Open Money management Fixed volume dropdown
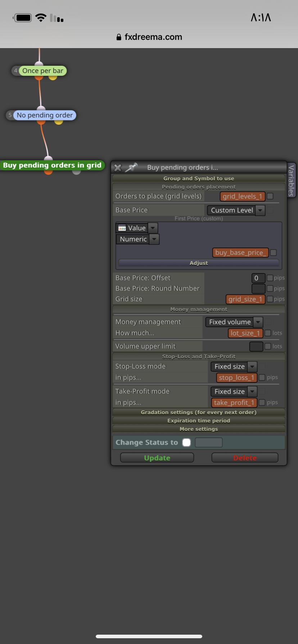 [234, 322]
